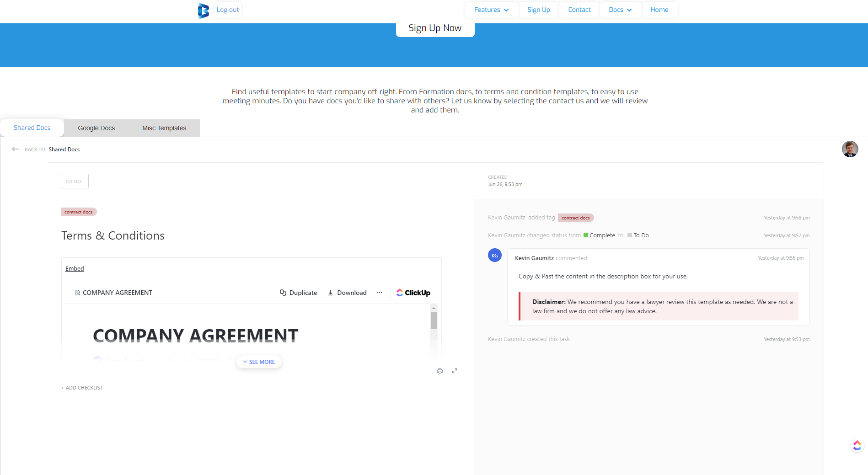Viewport: 868px width, 475px height.
Task: Open the Docs dropdown menu
Action: point(620,10)
